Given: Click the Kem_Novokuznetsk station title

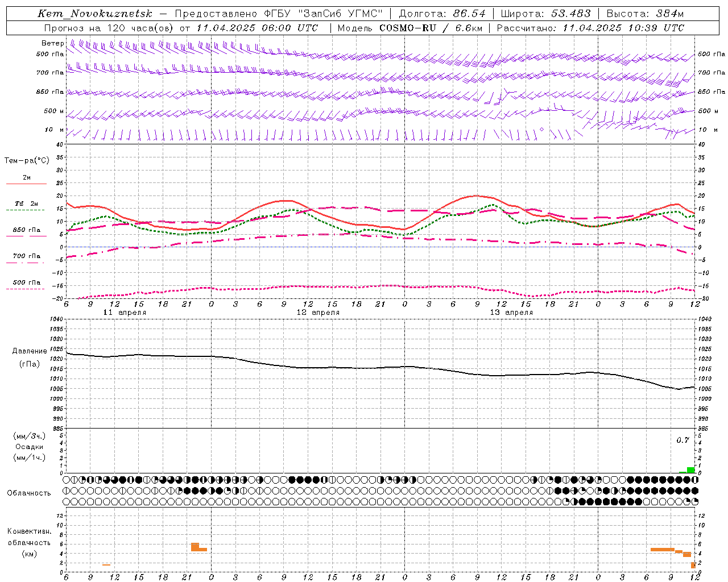Looking at the screenshot, I should 94,14.
